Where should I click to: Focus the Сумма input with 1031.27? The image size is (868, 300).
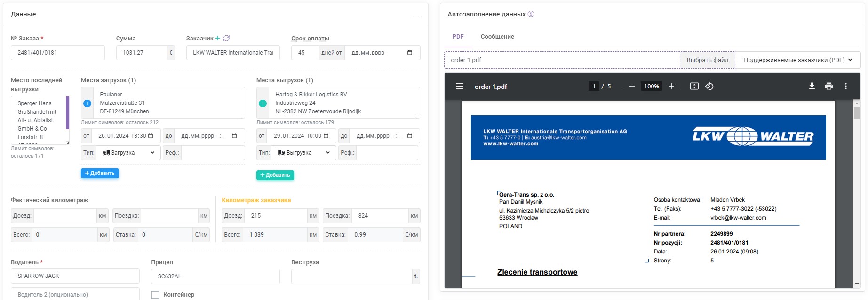(x=142, y=53)
